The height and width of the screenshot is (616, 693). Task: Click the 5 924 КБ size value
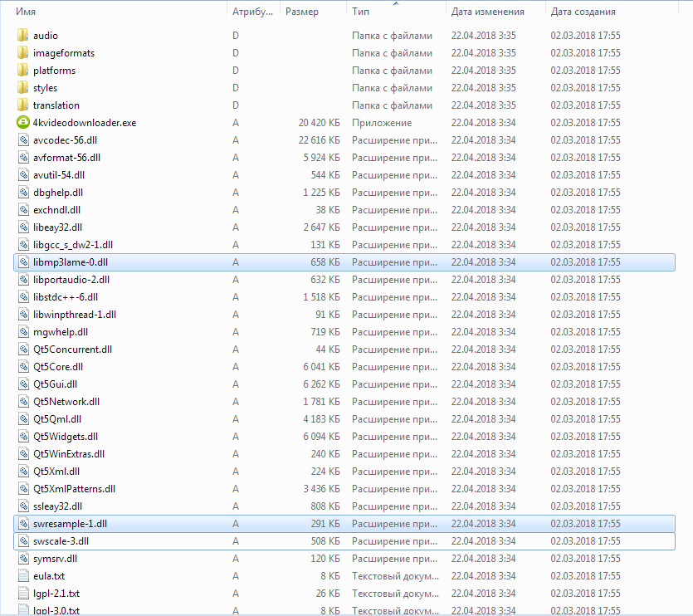[322, 158]
